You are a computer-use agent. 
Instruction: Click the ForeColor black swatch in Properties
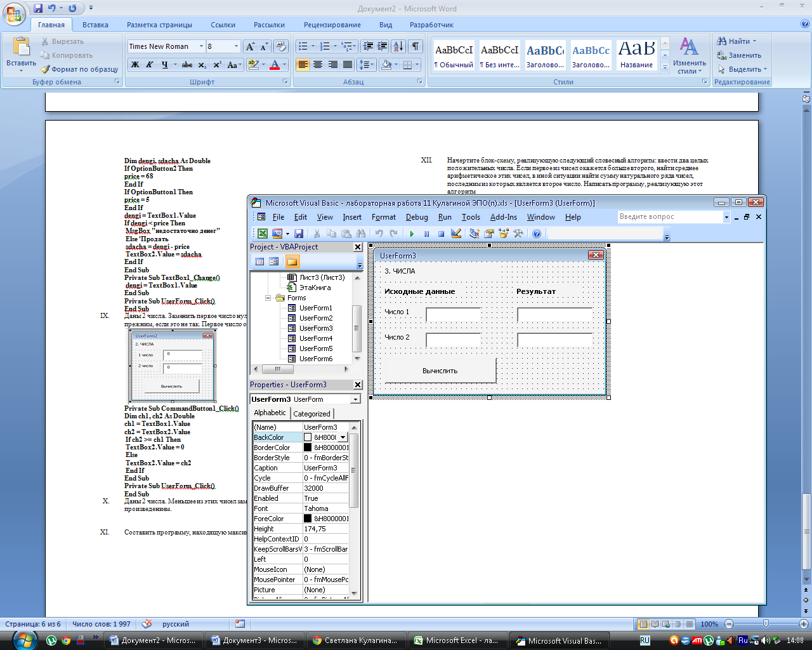coord(308,519)
